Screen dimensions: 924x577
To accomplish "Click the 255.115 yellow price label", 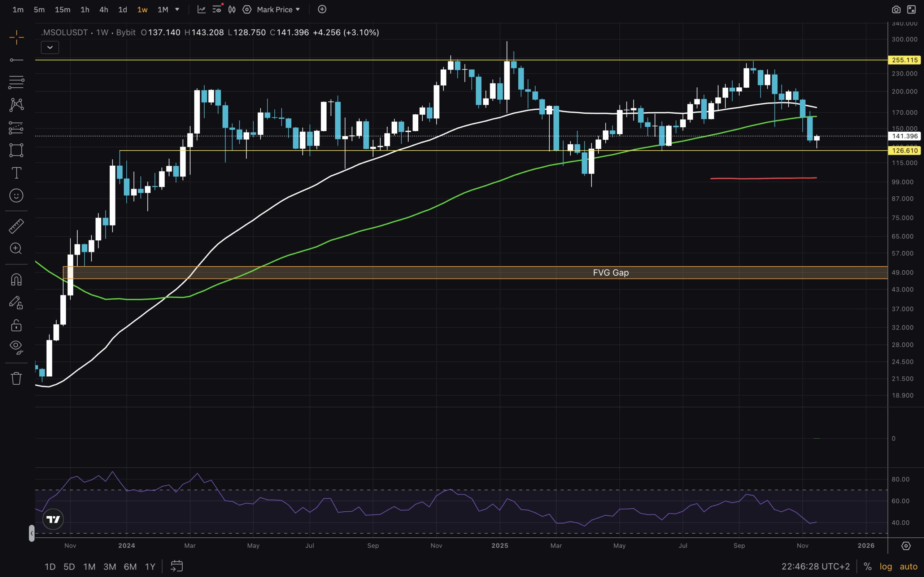I will click(x=905, y=60).
